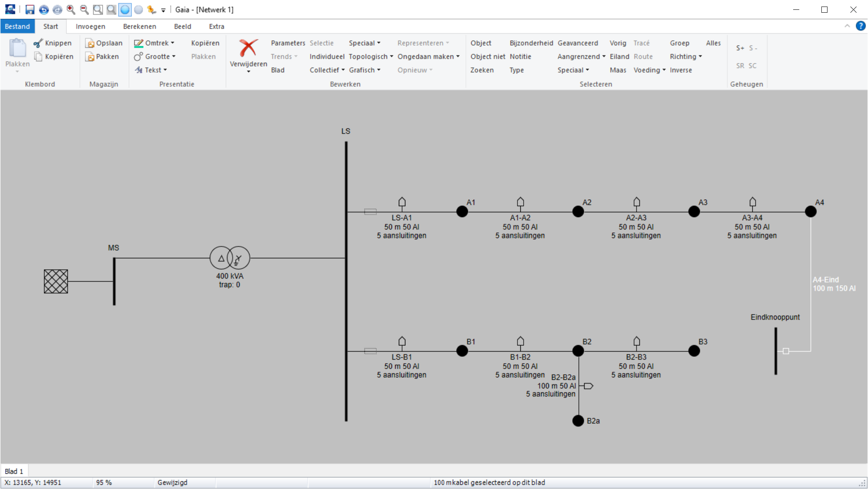Click the Parameters button
The height and width of the screenshot is (489, 868).
click(x=288, y=43)
